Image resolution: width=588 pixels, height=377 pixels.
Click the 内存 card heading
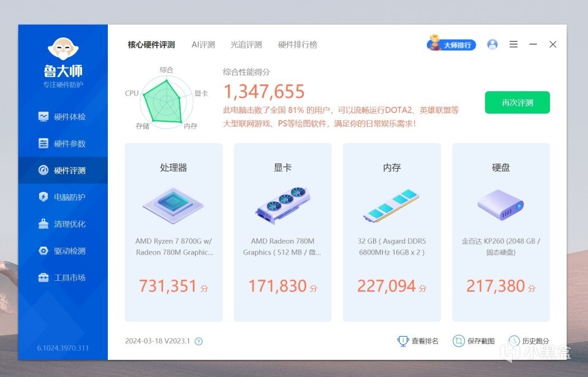[x=391, y=168]
